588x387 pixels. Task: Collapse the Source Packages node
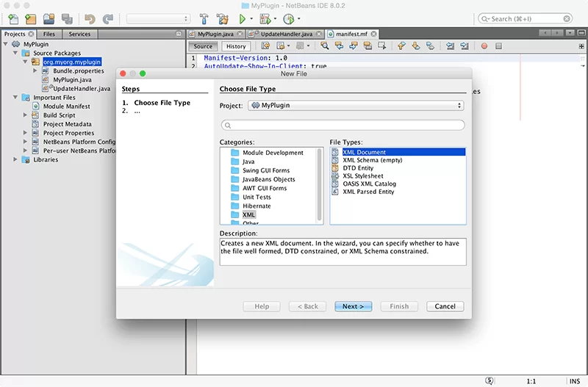tap(15, 53)
